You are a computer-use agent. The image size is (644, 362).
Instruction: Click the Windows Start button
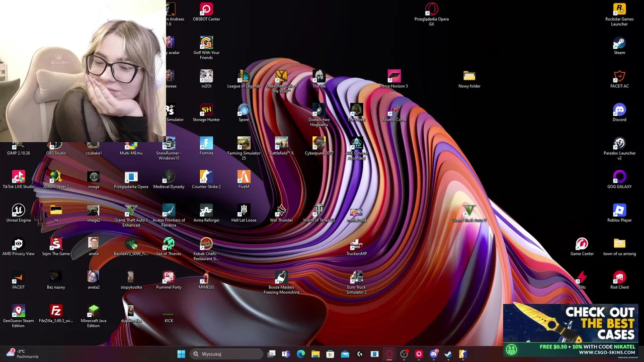pos(181,354)
